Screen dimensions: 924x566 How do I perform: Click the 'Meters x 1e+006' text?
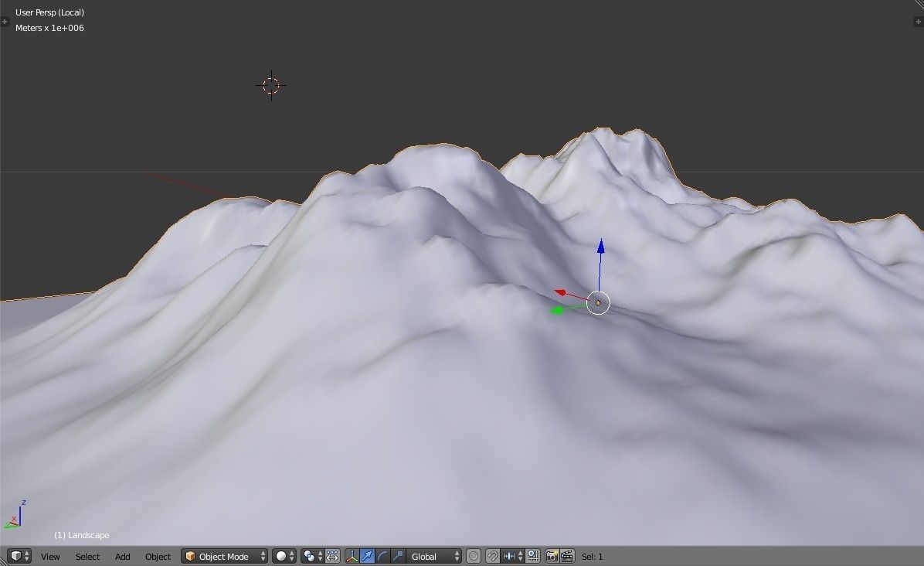(x=49, y=28)
